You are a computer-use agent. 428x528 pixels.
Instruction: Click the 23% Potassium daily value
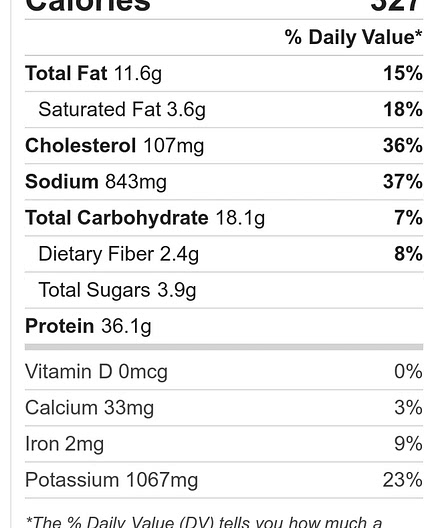403,480
